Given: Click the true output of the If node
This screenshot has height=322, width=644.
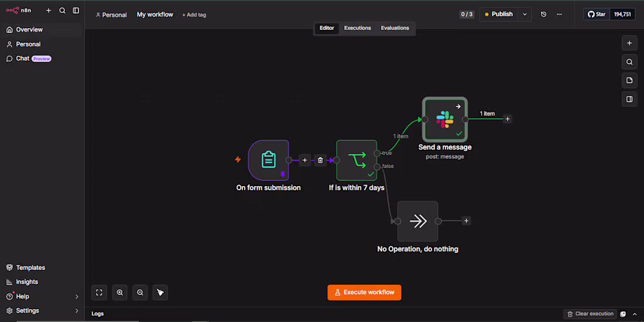Looking at the screenshot, I should (x=377, y=153).
